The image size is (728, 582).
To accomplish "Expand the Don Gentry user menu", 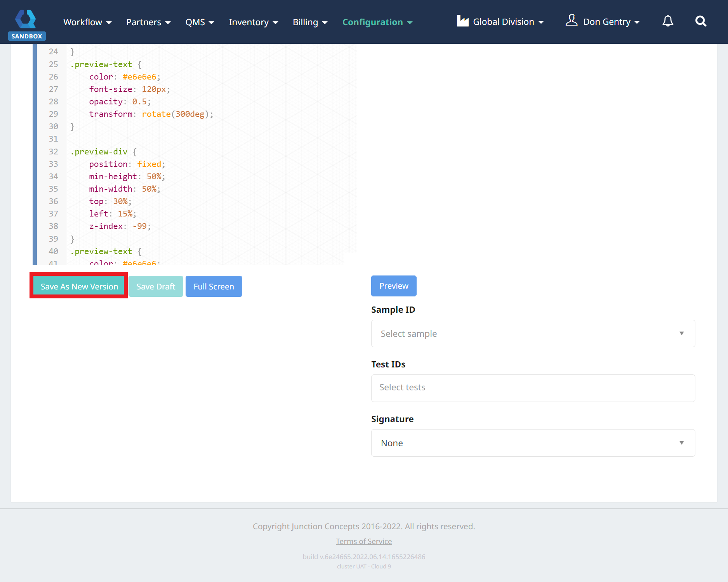I will 611,22.
